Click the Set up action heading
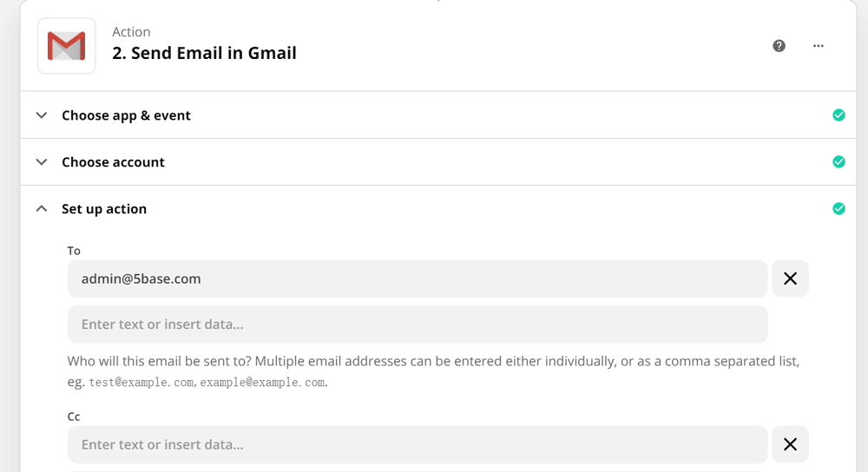The image size is (868, 472). (104, 209)
